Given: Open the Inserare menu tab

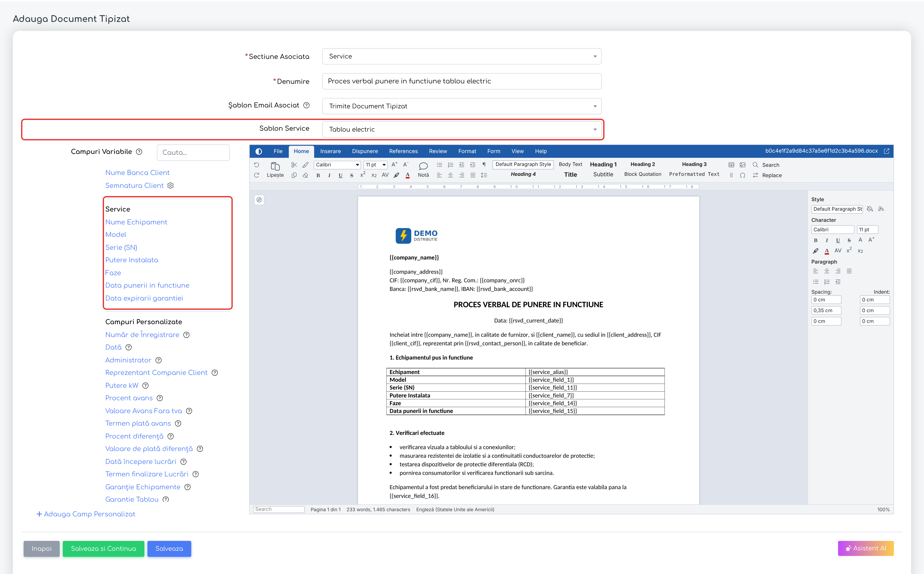Looking at the screenshot, I should (330, 151).
